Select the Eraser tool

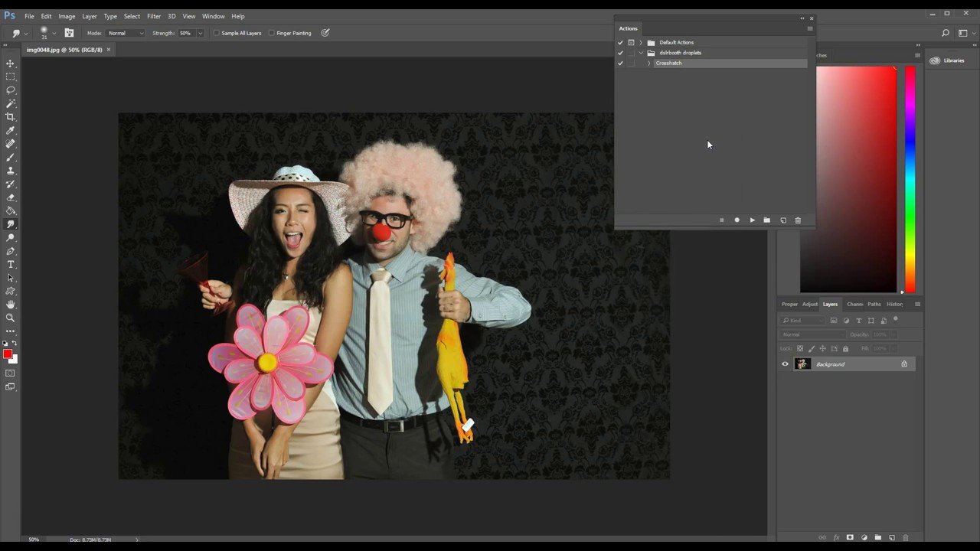tap(11, 197)
